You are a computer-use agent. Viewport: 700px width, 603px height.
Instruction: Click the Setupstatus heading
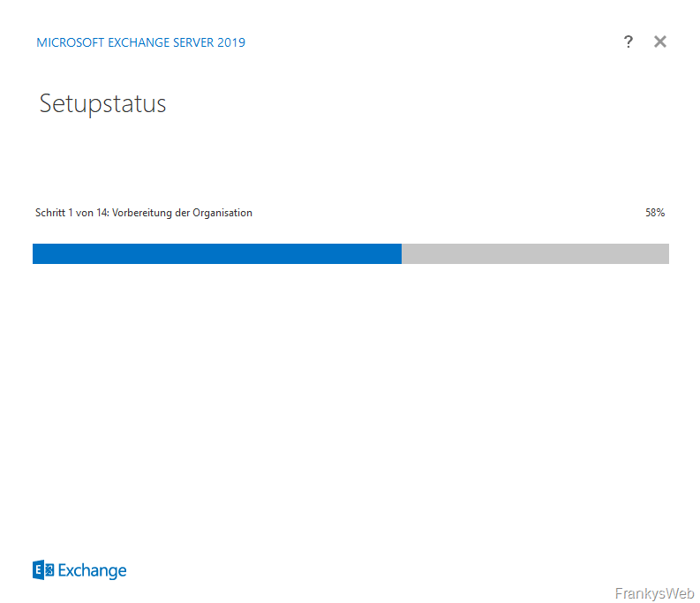(102, 103)
